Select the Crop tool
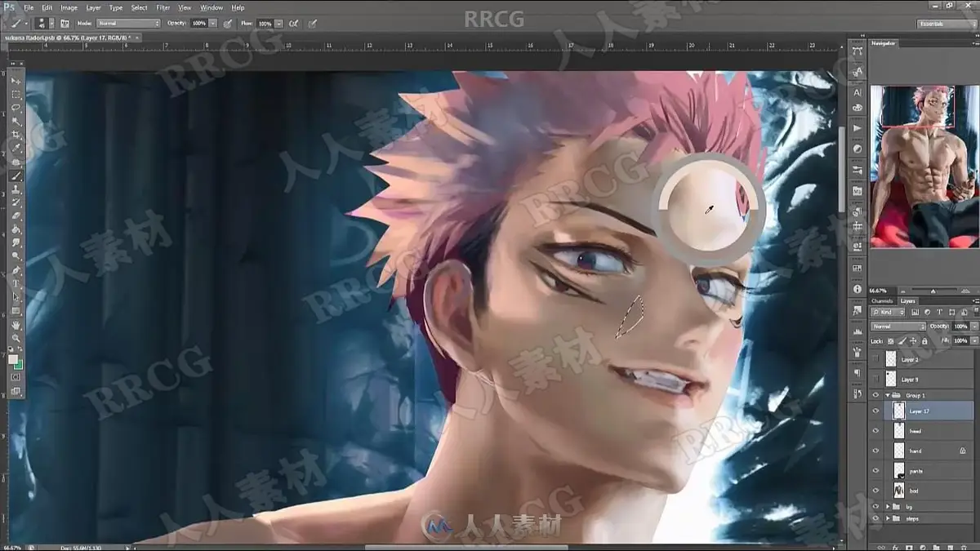This screenshot has height=551, width=980. (x=16, y=135)
